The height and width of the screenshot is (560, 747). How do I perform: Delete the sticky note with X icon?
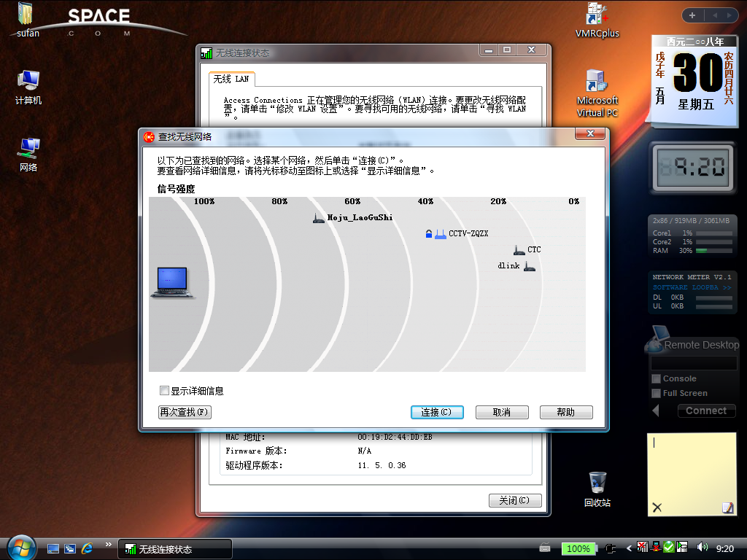(657, 507)
